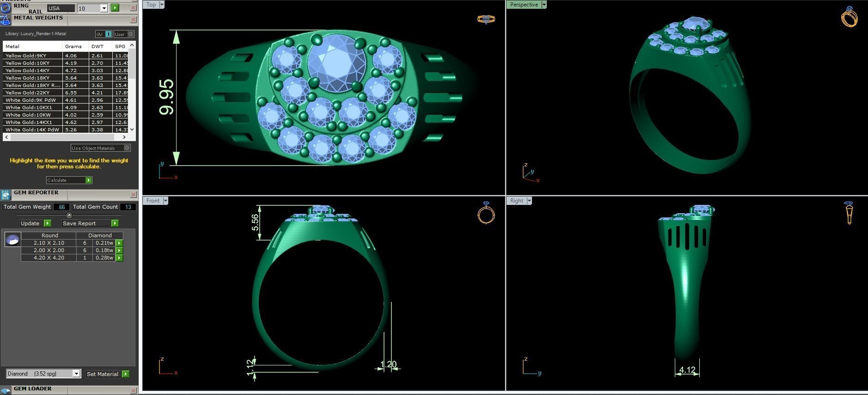
Task: Click the green arrow next to Update
Action: click(47, 223)
